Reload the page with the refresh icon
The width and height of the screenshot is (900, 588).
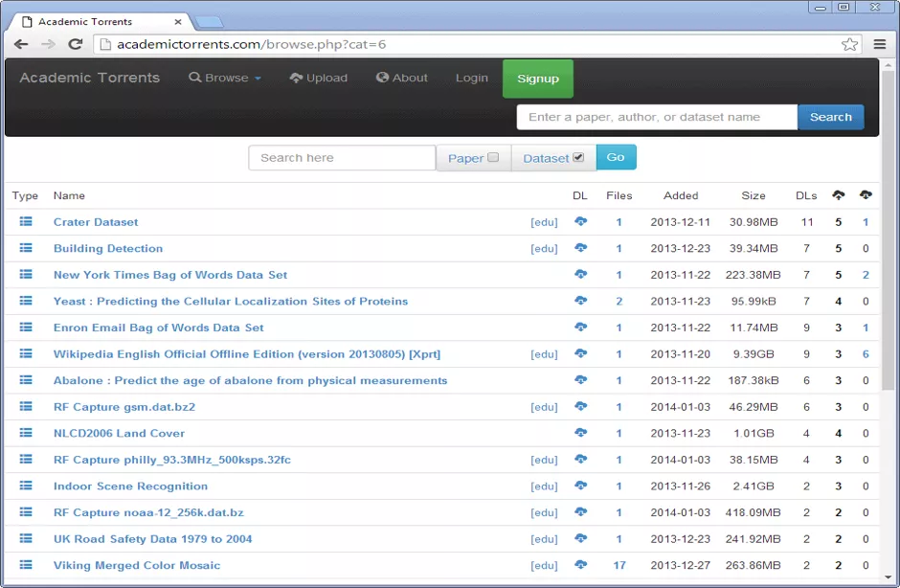(76, 44)
